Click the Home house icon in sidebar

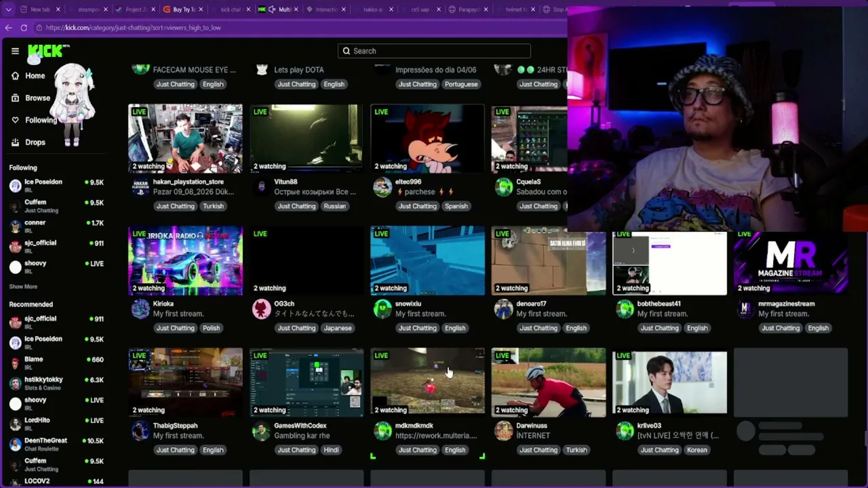[16, 76]
